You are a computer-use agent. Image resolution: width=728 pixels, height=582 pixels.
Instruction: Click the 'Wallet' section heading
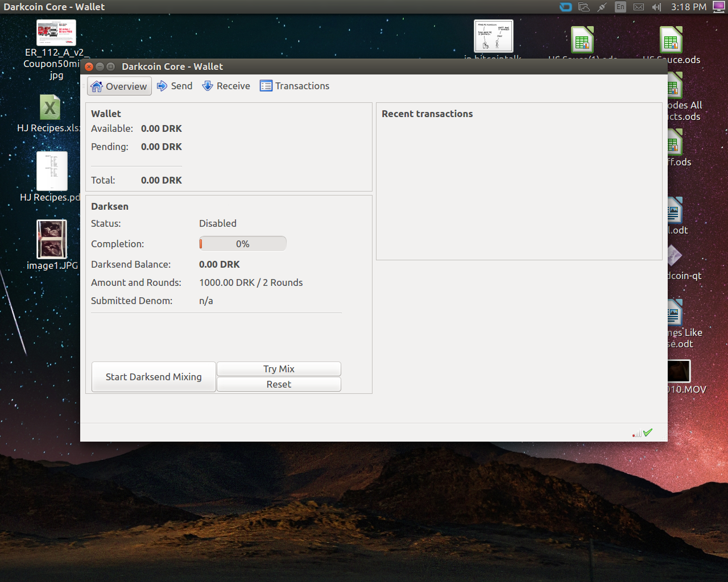(x=106, y=114)
